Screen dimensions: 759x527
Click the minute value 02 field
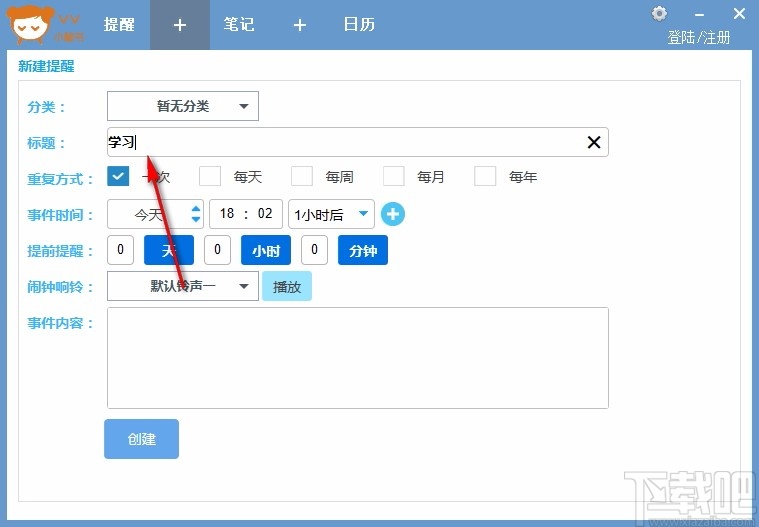pos(265,213)
